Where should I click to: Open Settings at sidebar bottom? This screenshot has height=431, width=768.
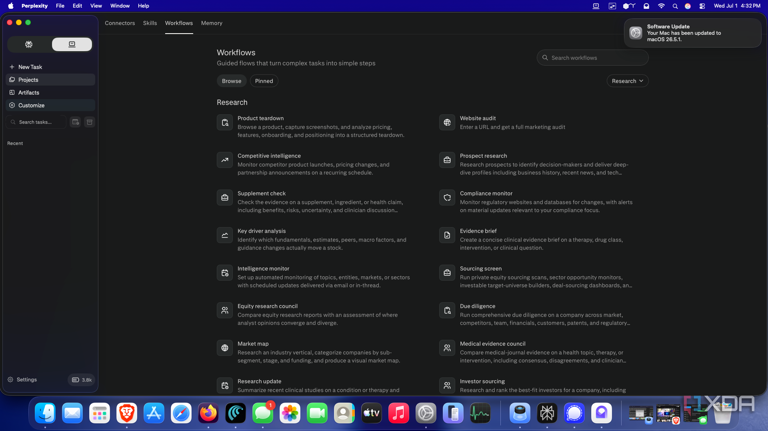[23, 380]
